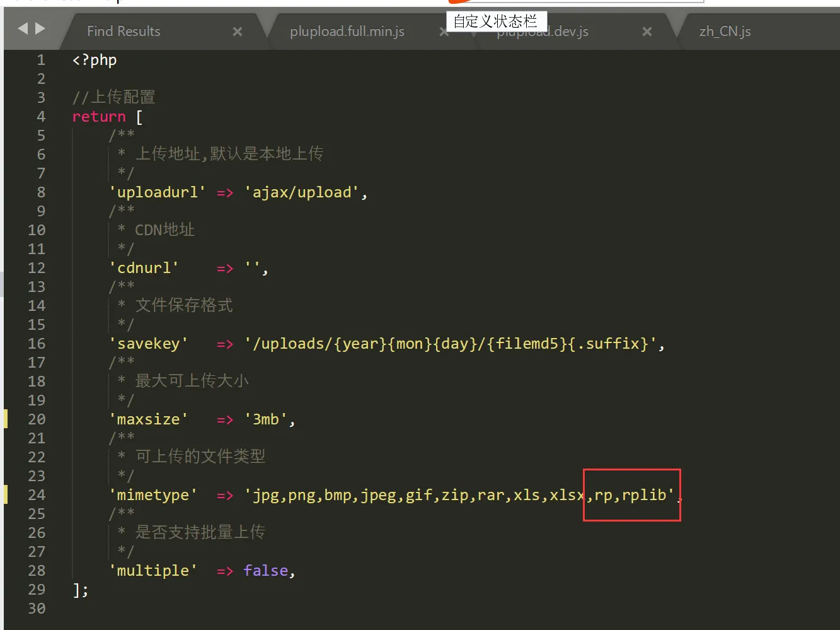Image resolution: width=840 pixels, height=630 pixels.
Task: Click the 'savekey' key
Action: click(x=149, y=344)
